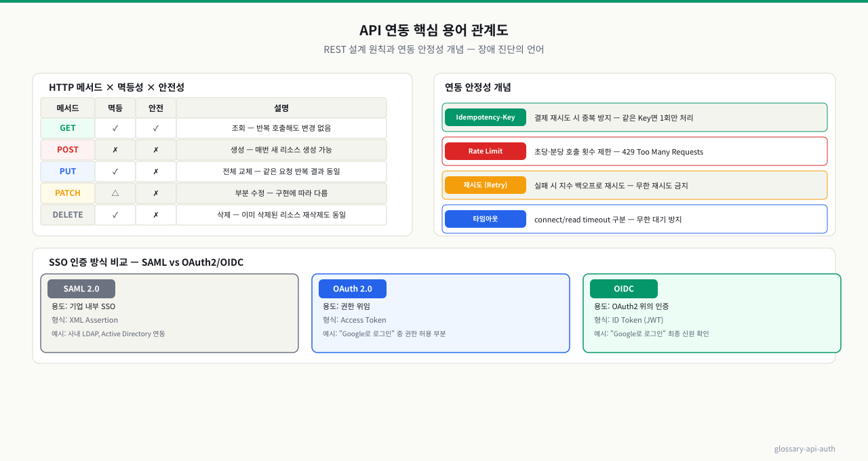
Task: Click text '용도: 권한 위임'
Action: tap(347, 306)
